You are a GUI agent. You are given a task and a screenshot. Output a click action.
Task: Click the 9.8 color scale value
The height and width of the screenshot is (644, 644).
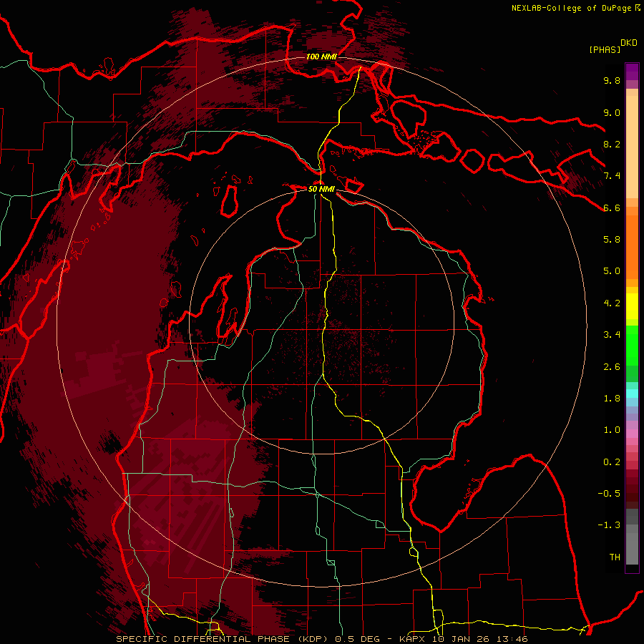(x=612, y=80)
